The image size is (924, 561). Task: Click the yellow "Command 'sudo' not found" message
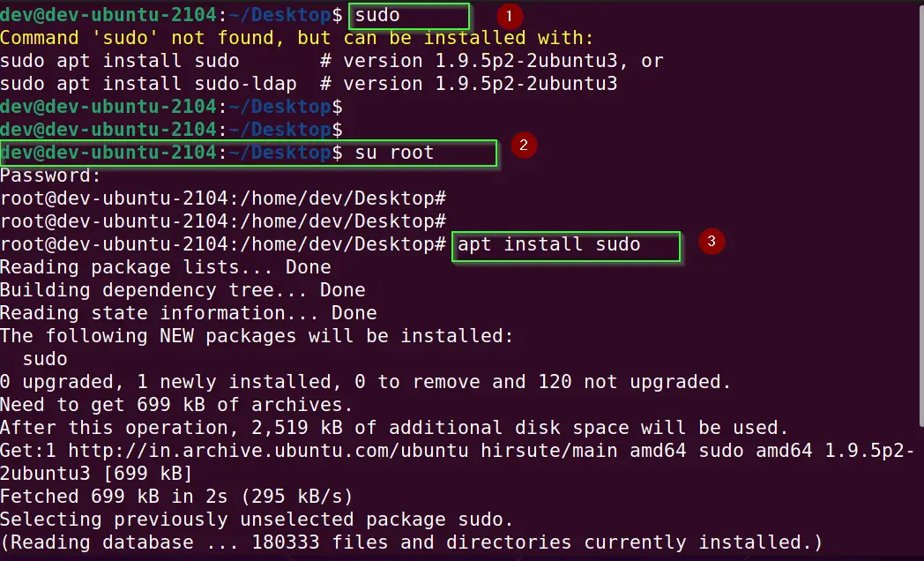pyautogui.click(x=297, y=38)
